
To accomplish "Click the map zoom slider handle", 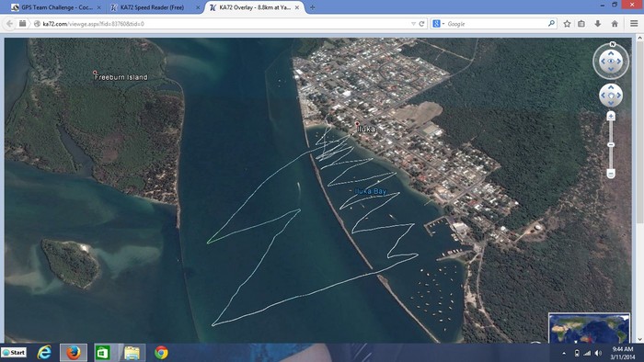I will tap(611, 145).
